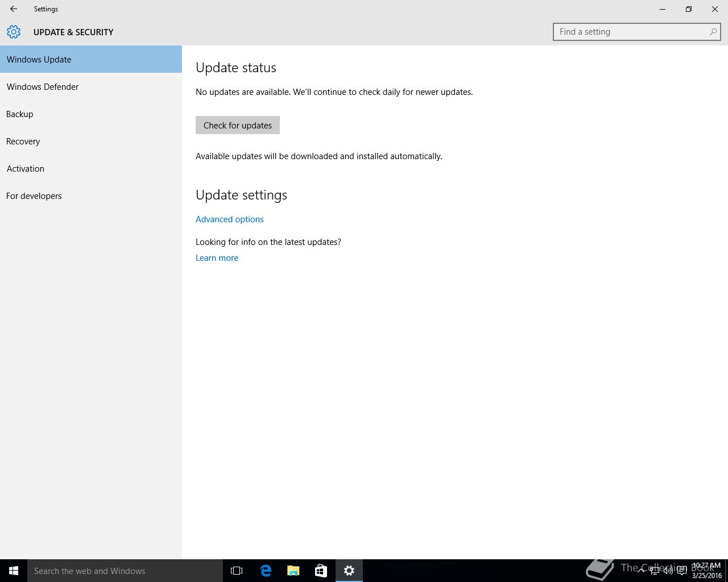Open the network status tray icon
Image resolution: width=728 pixels, height=582 pixels.
click(655, 571)
